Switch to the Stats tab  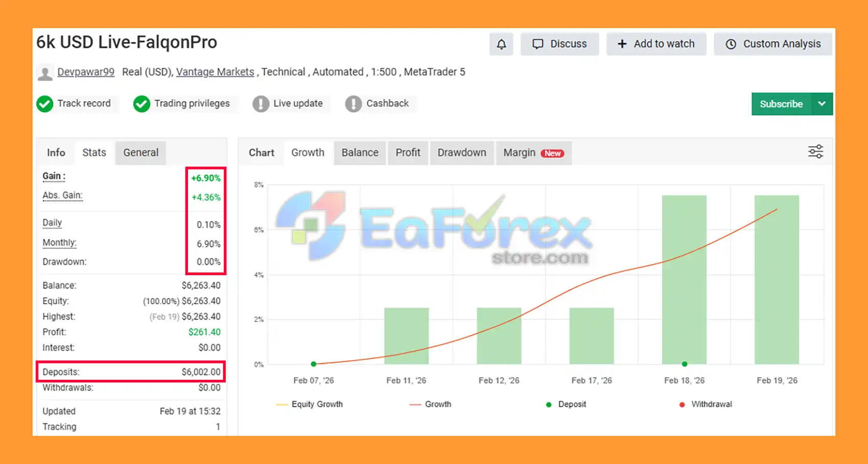pos(94,153)
